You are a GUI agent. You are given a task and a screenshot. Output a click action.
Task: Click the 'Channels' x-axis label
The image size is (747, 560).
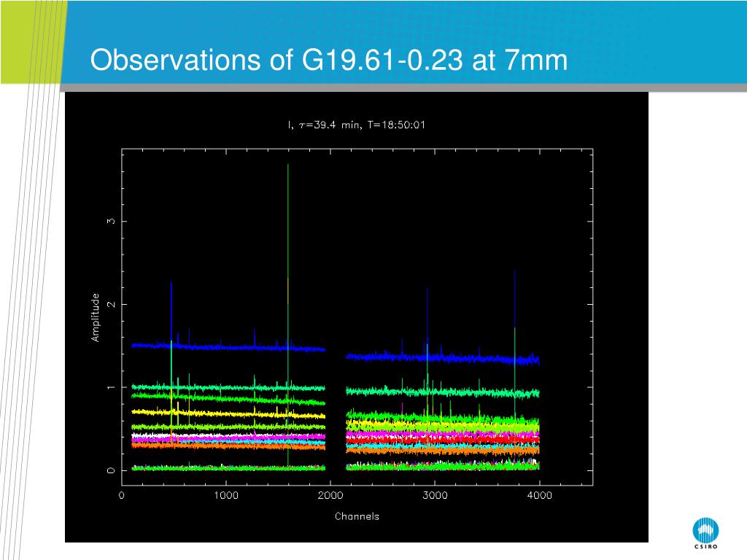tap(357, 516)
